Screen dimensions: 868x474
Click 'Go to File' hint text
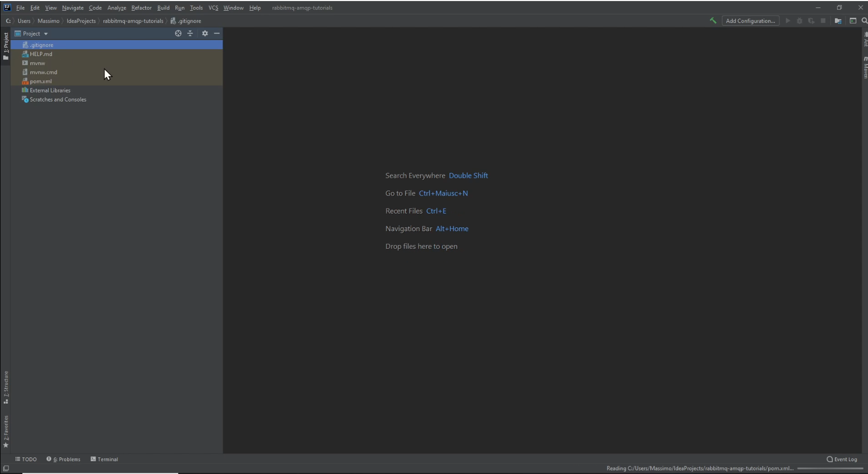point(400,193)
